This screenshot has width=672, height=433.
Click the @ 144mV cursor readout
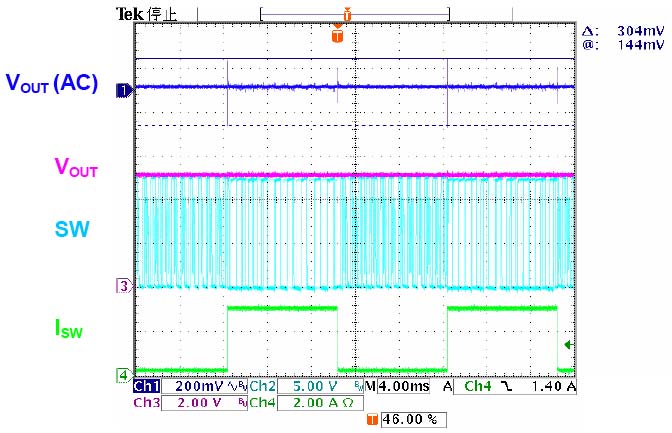624,45
